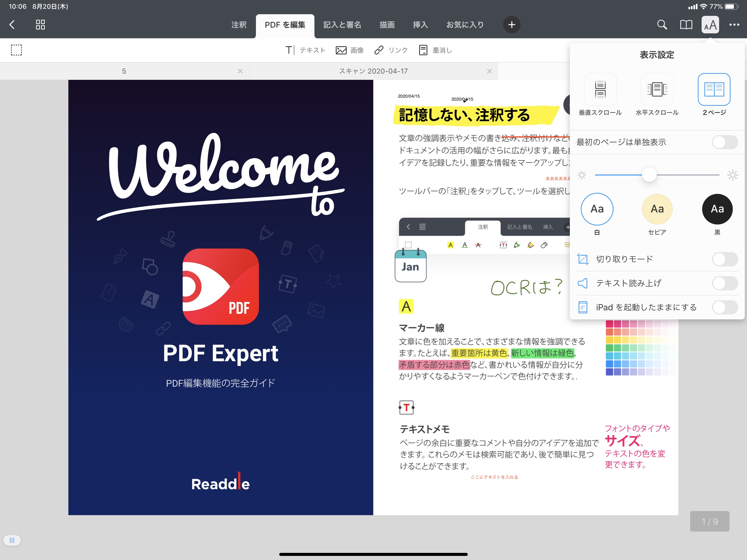747x560 pixels.
Task: Open the bookmarks book icon
Action: click(x=686, y=25)
